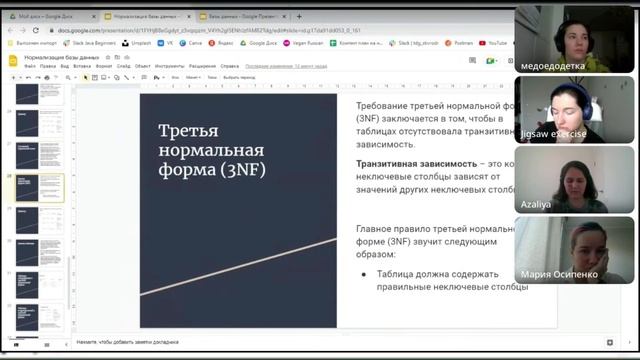The height and width of the screenshot is (360, 640).
Task: Open the Макет layout dropdown
Action: [x=193, y=77]
